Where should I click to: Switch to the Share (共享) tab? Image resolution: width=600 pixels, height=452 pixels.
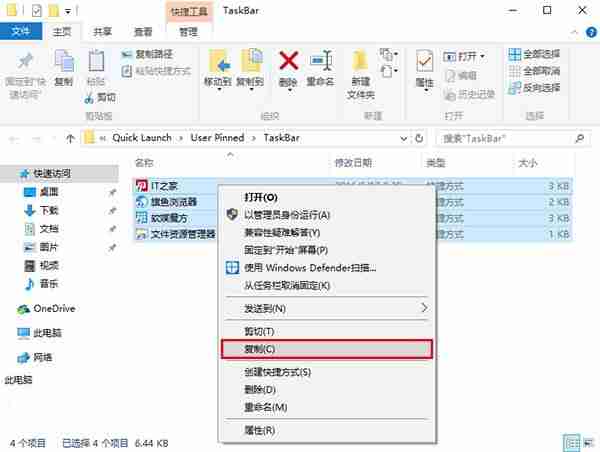(102, 31)
